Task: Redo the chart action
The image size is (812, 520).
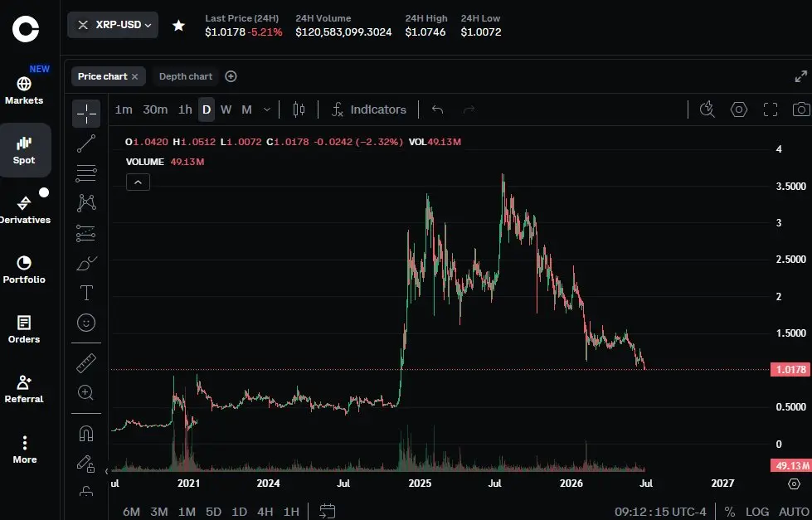Action: pyautogui.click(x=469, y=109)
